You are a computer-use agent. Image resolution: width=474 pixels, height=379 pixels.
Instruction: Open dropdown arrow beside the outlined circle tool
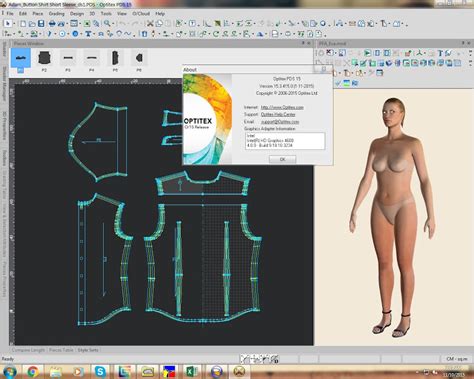pos(68,34)
